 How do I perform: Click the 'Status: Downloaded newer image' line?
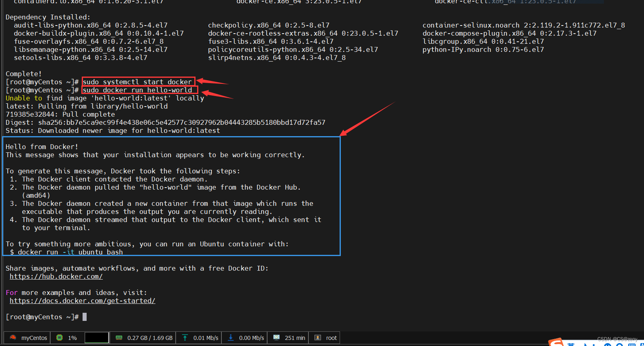pos(113,130)
